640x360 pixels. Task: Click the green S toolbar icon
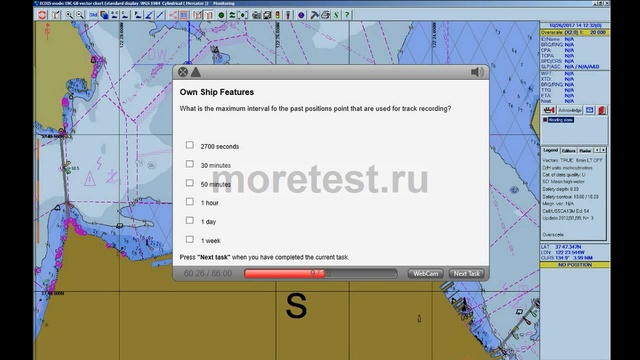pyautogui.click(x=336, y=15)
